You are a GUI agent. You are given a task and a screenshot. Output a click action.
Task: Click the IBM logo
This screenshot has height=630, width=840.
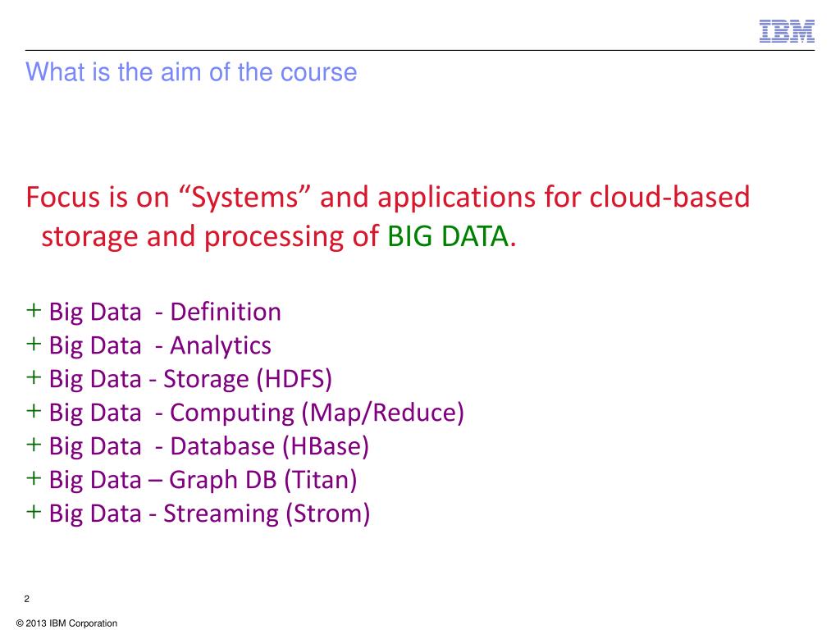coord(787,32)
